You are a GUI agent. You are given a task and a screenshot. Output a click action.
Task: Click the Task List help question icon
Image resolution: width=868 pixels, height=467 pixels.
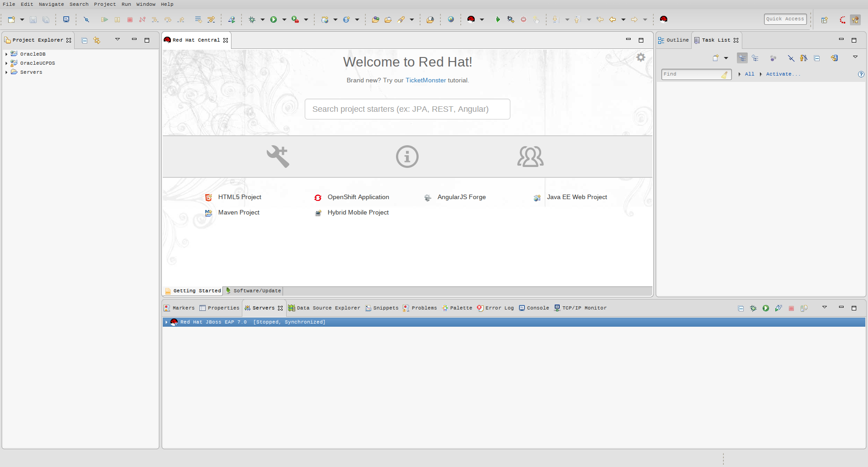coord(861,74)
